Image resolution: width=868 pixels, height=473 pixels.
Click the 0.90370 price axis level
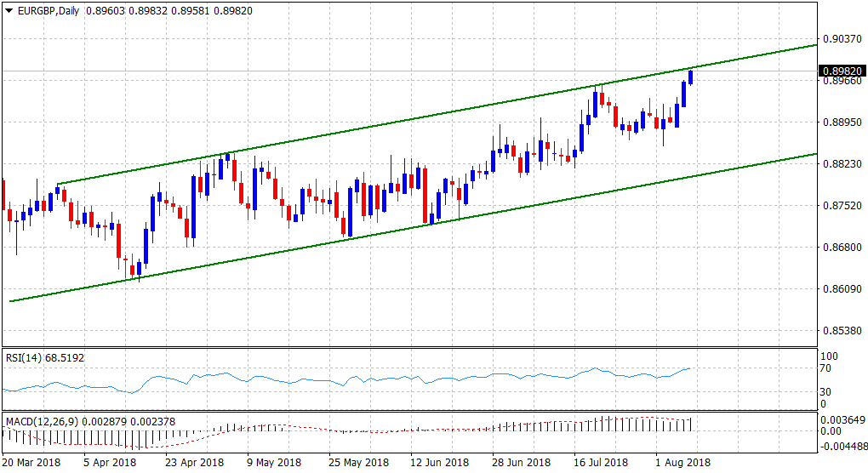coord(839,39)
